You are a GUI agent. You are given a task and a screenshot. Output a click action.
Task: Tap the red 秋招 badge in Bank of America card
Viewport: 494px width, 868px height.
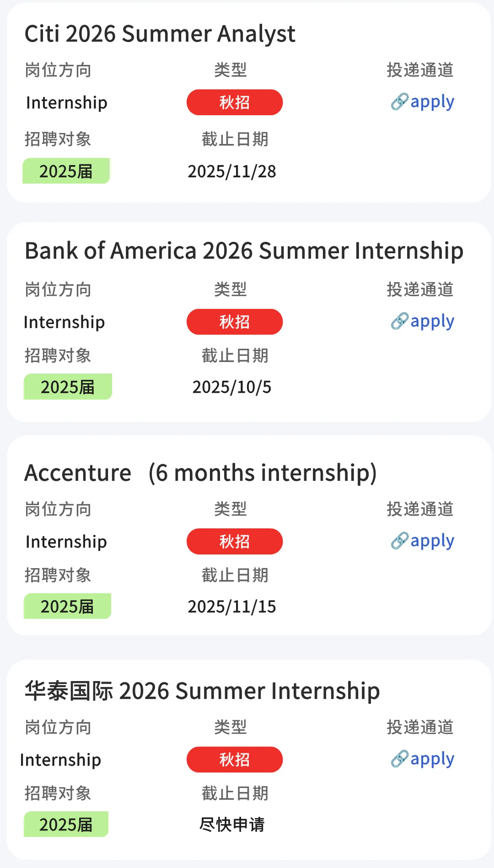[x=234, y=322]
